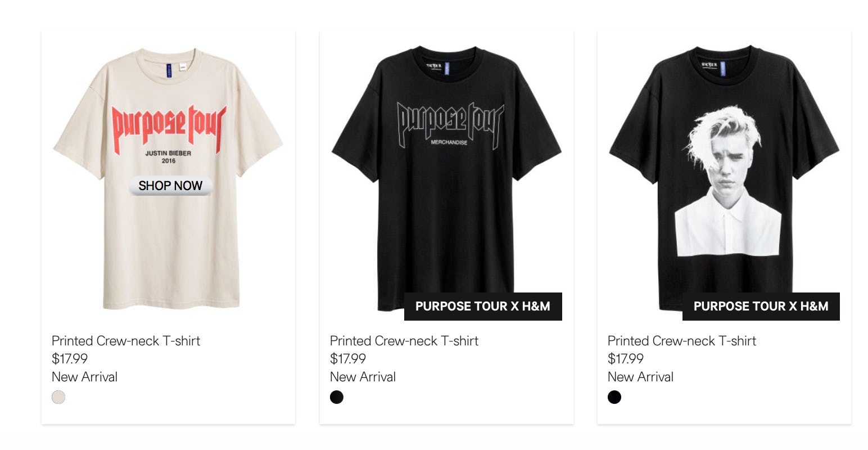Open the black portrait print shirt image

click(724, 178)
